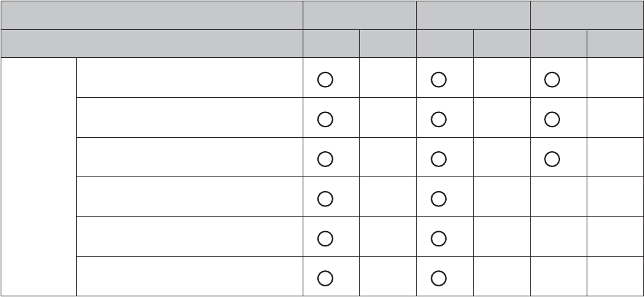
Task: Click the wide blank label cell in the first body row
Action: (189, 78)
